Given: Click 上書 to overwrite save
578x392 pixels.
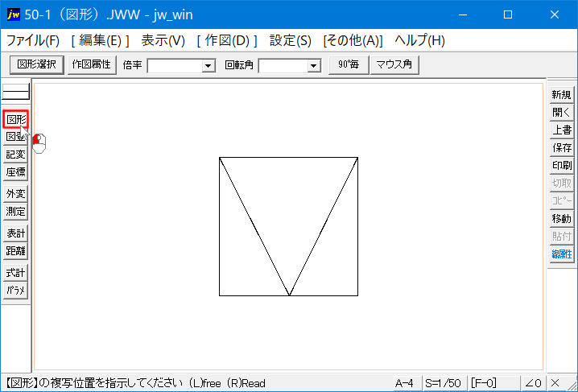Looking at the screenshot, I should pos(561,130).
